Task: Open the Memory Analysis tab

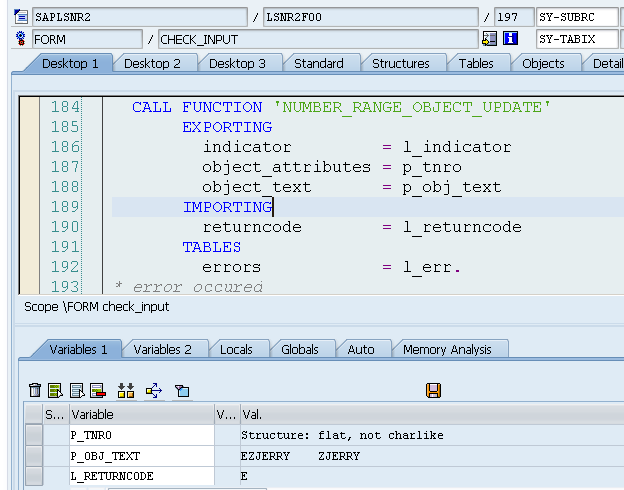Action: pos(446,349)
